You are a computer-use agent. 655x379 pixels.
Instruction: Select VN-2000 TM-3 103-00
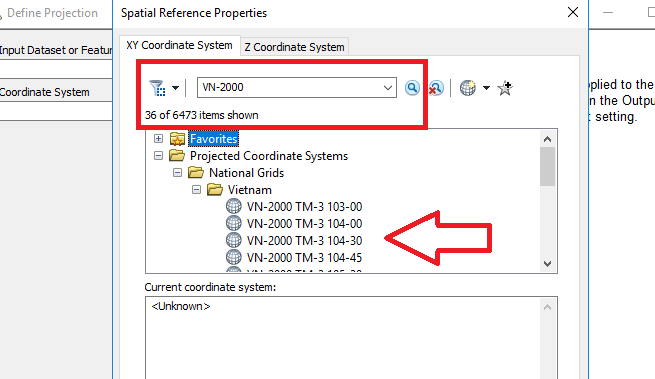click(x=305, y=207)
